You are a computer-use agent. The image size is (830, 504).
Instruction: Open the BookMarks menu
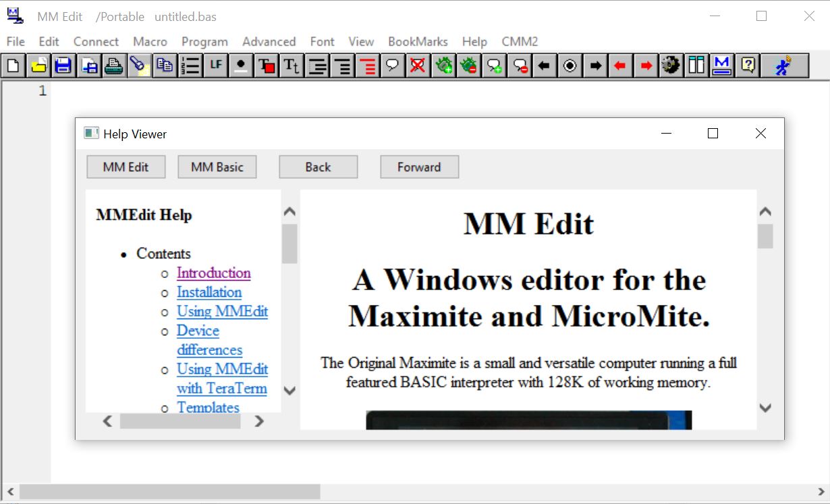pos(418,42)
